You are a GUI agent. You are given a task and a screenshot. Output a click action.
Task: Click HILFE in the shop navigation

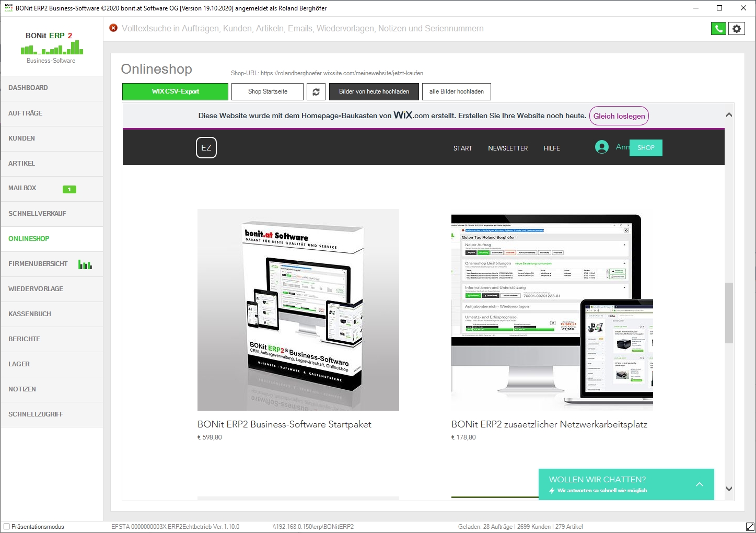(552, 148)
